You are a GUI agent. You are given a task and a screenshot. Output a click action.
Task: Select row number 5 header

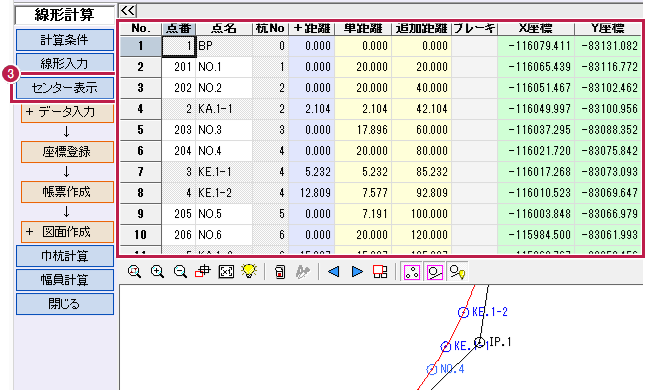coord(141,130)
